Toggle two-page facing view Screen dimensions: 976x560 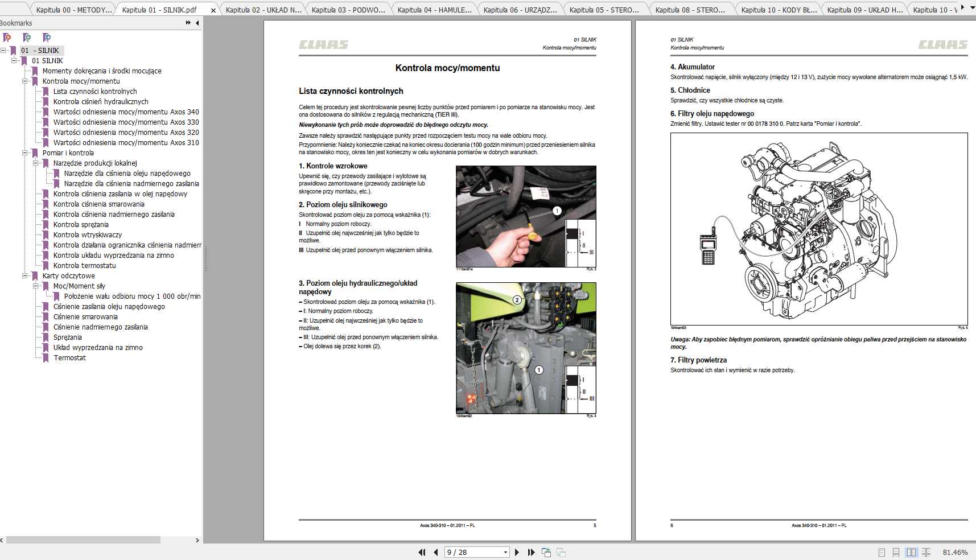(911, 552)
